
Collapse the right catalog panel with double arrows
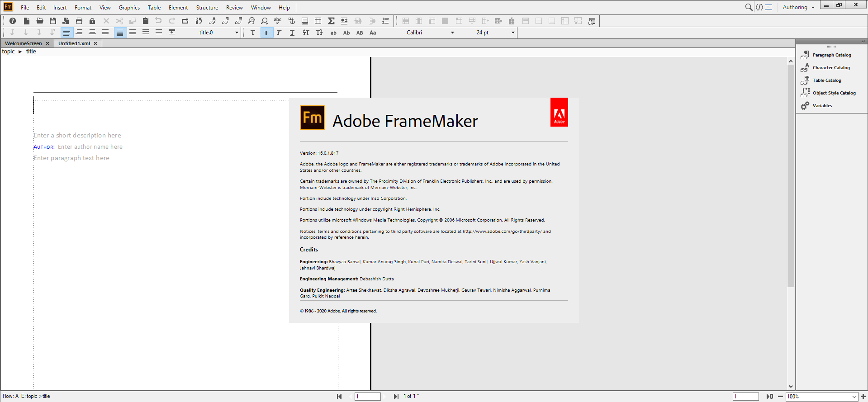pyautogui.click(x=863, y=41)
